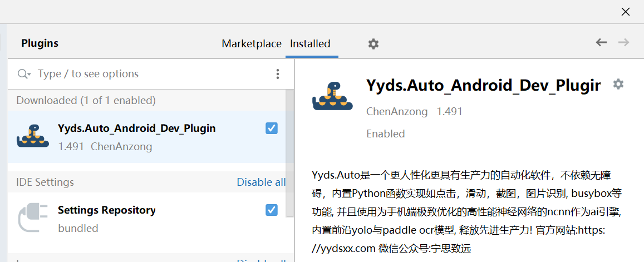Go back with the left arrow

(x=601, y=42)
